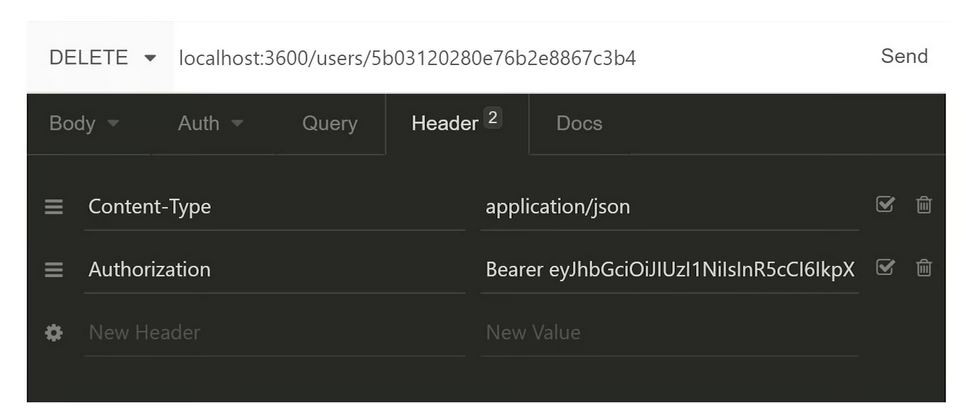
Task: Click the request URL field
Action: [500, 58]
